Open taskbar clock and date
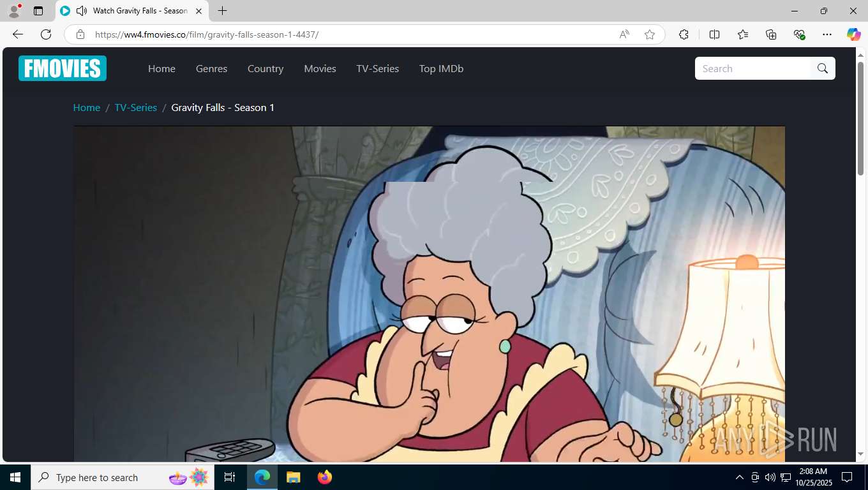Viewport: 868px width, 490px height. 813,477
